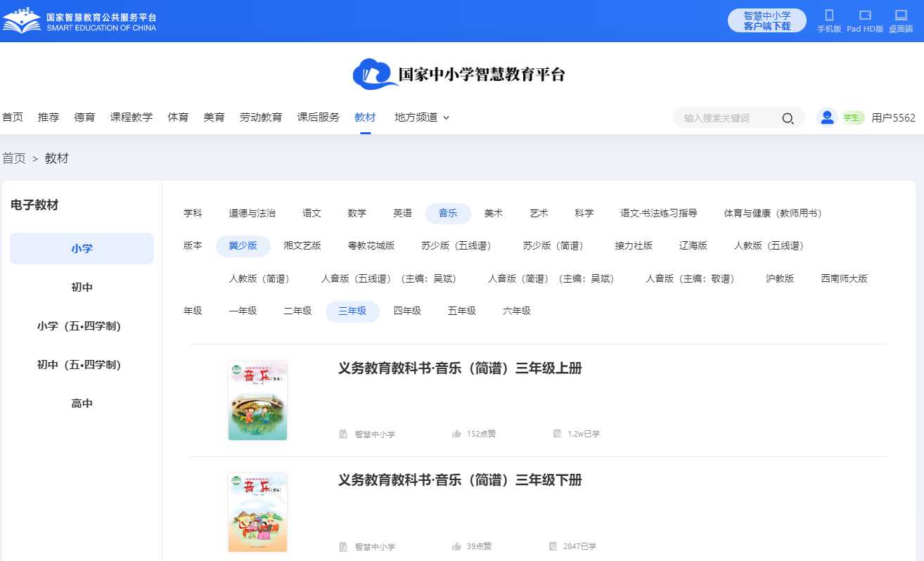Image resolution: width=924 pixels, height=561 pixels.
Task: Select the 教材 navigation tab
Action: point(365,117)
